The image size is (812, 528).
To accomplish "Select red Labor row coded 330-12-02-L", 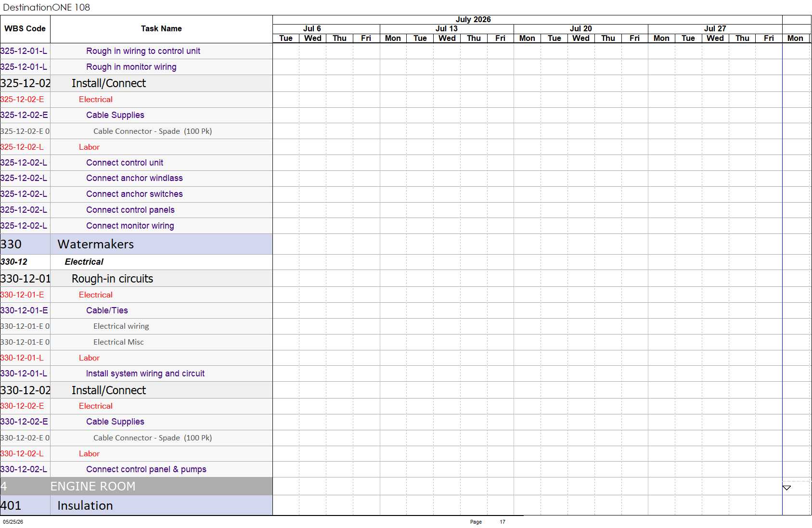I will (x=136, y=453).
